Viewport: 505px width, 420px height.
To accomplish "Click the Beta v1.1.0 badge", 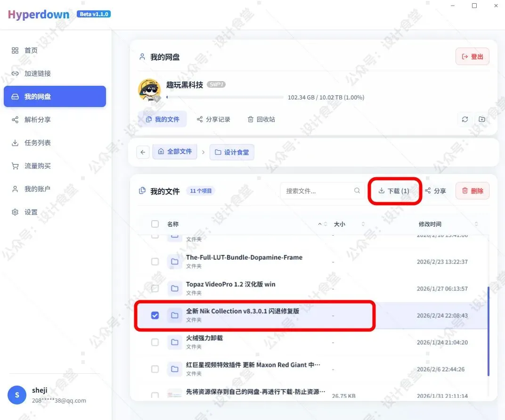I will click(94, 14).
